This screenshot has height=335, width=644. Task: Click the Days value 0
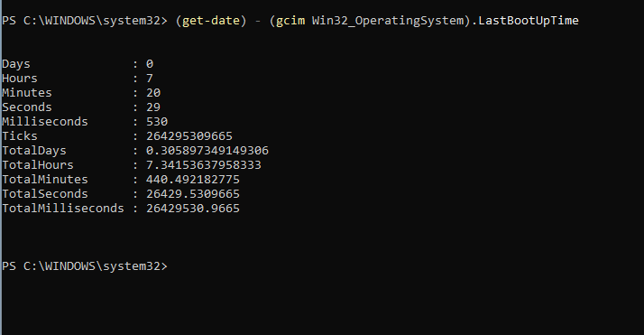coord(150,64)
